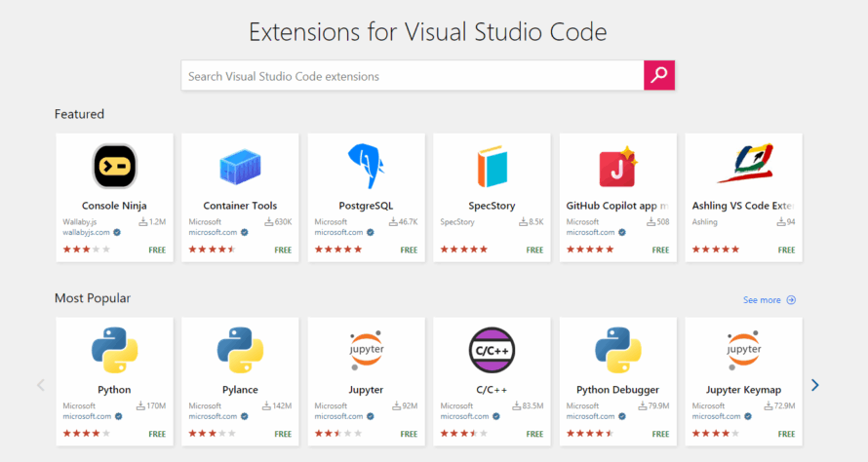
Task: Click the Console Ninja title text
Action: (114, 206)
